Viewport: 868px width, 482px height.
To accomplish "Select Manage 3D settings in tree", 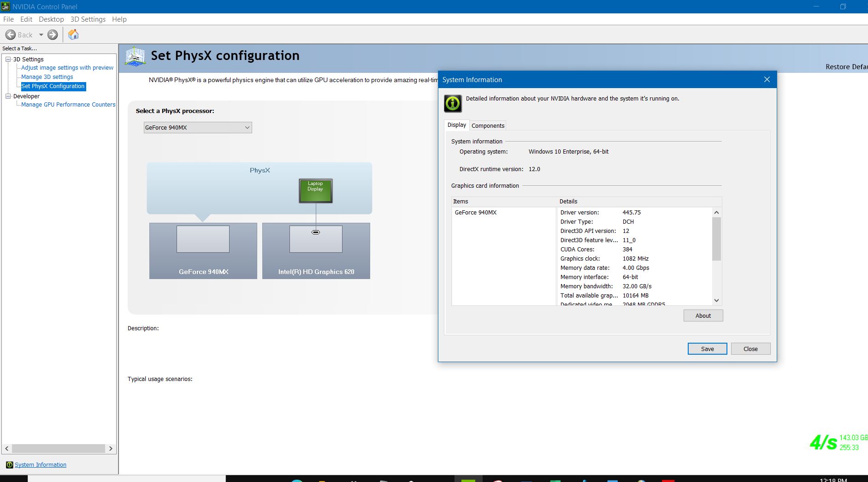I will coord(47,77).
